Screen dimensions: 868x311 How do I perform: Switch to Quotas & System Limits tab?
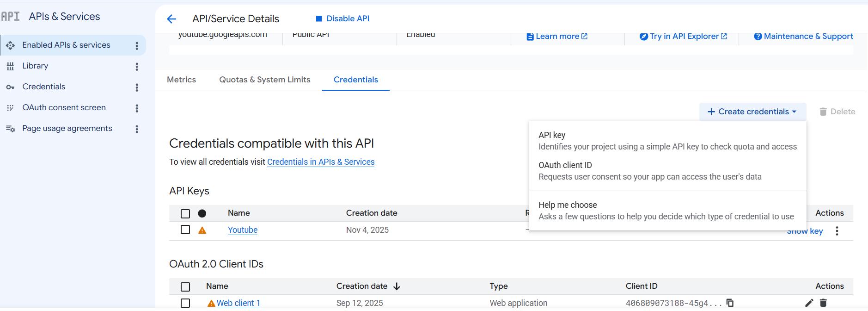pyautogui.click(x=265, y=80)
